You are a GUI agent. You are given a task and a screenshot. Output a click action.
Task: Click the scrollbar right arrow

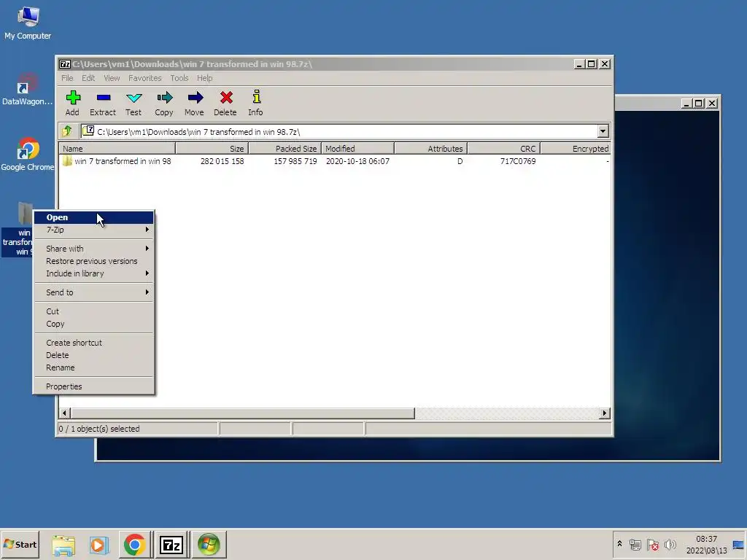pyautogui.click(x=605, y=413)
